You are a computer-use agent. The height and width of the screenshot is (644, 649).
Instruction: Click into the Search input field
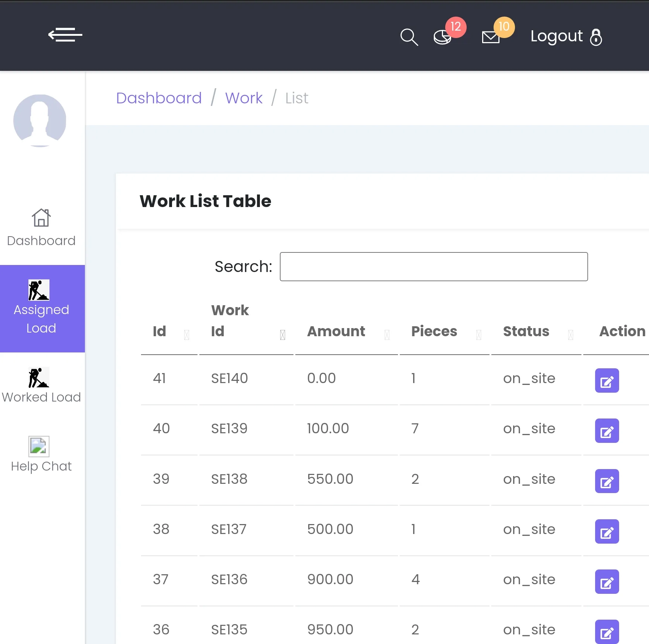434,266
